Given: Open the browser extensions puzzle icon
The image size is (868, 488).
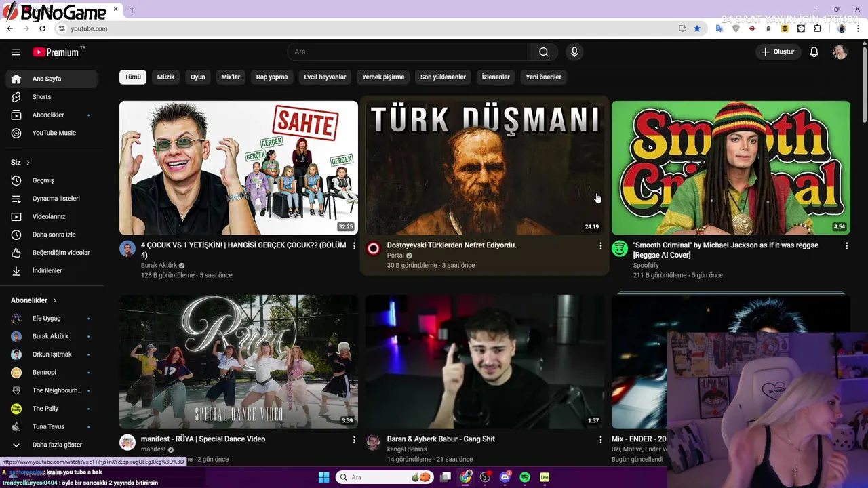Looking at the screenshot, I should point(817,28).
